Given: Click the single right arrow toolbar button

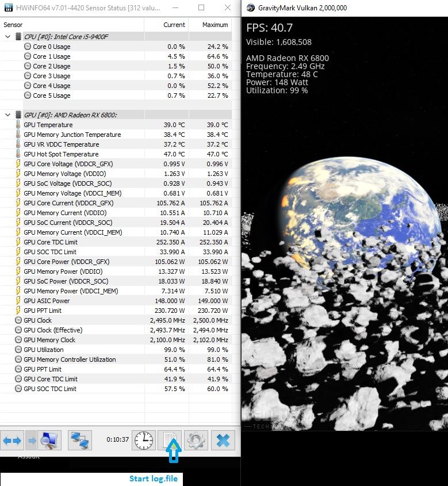Looking at the screenshot, I should (x=31, y=440).
